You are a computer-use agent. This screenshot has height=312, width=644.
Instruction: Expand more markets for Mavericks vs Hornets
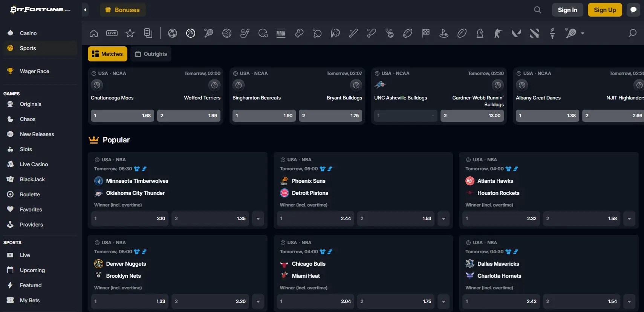[x=629, y=301]
